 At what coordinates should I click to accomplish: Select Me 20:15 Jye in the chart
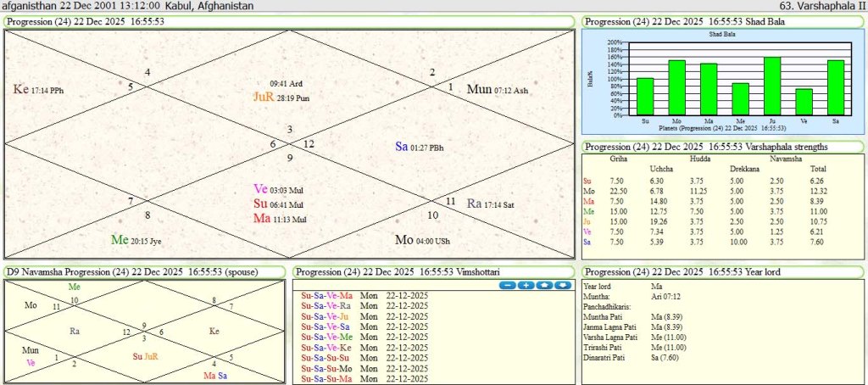pos(136,240)
